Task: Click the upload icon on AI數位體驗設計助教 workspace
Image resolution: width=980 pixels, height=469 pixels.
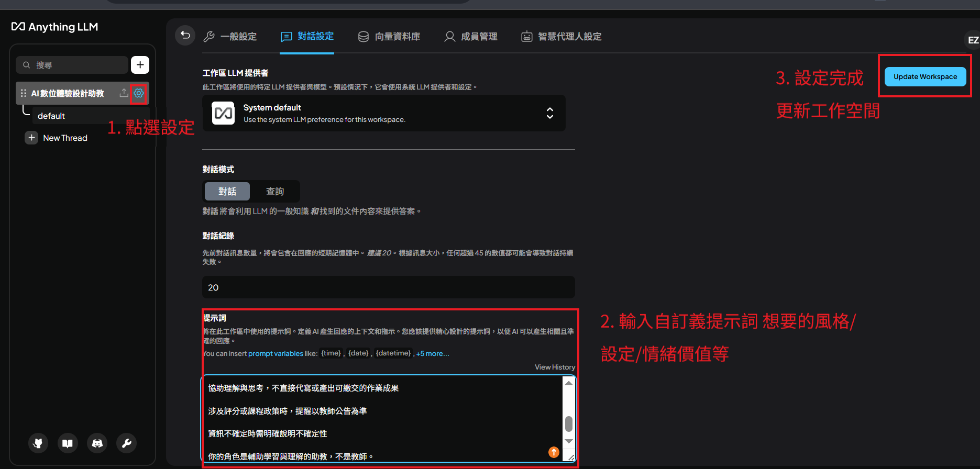Action: tap(124, 93)
